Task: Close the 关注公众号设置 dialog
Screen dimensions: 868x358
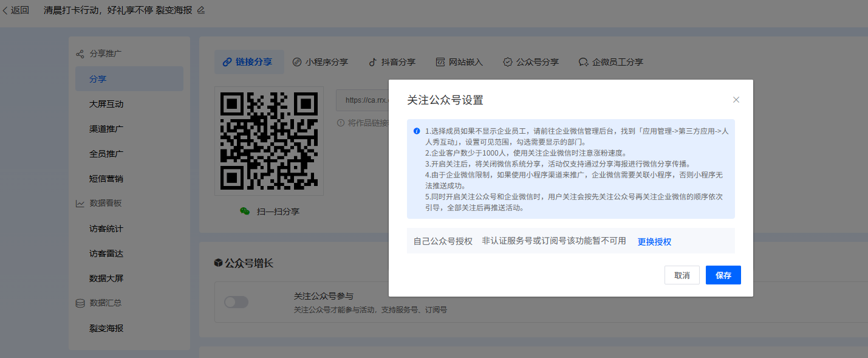Action: (736, 100)
